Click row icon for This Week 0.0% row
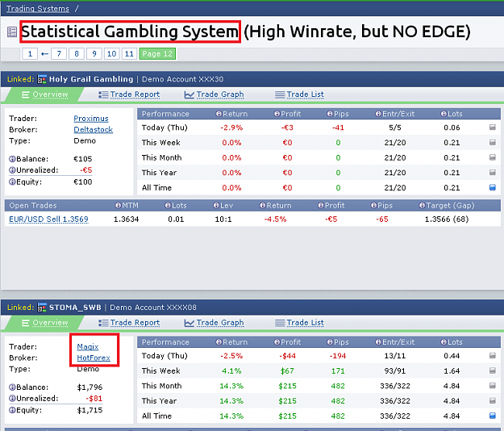The width and height of the screenshot is (504, 431). point(493,142)
